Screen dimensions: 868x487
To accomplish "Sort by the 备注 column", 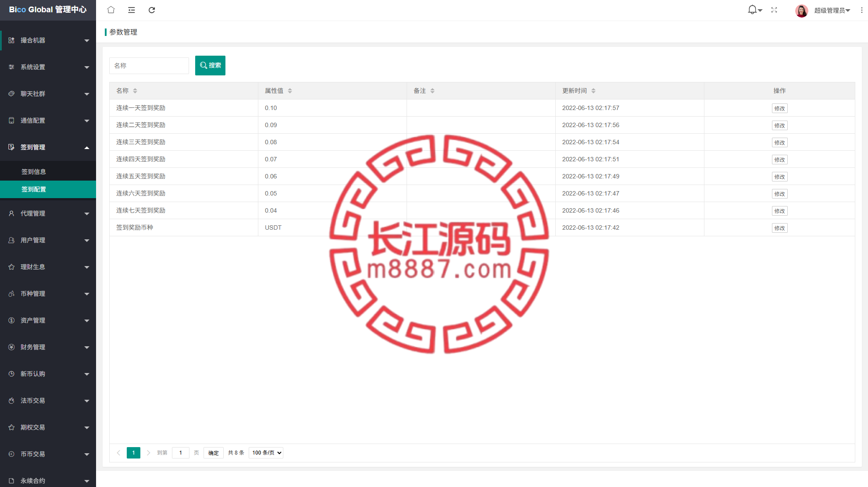I will [432, 91].
